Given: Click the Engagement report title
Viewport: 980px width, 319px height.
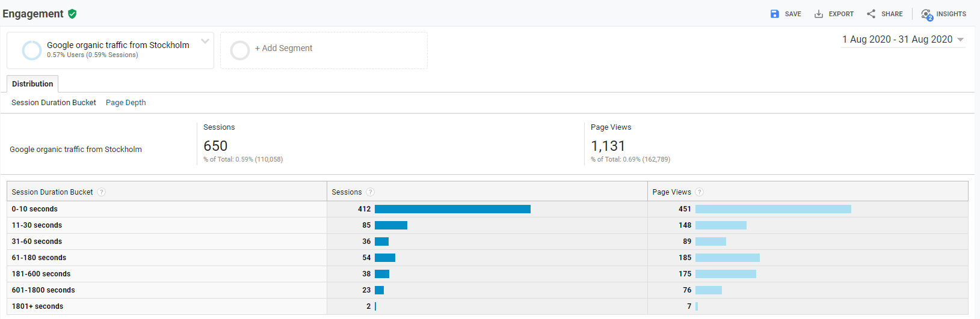Looking at the screenshot, I should pyautogui.click(x=33, y=14).
